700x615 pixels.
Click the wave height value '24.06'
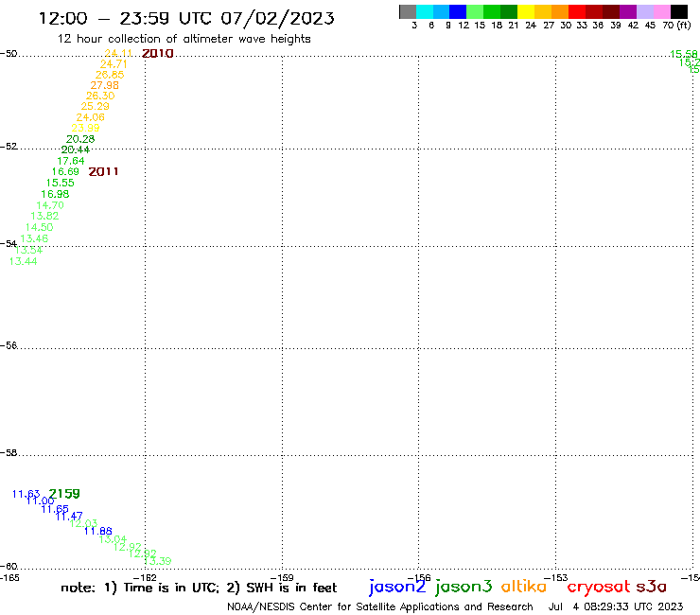pyautogui.click(x=90, y=117)
